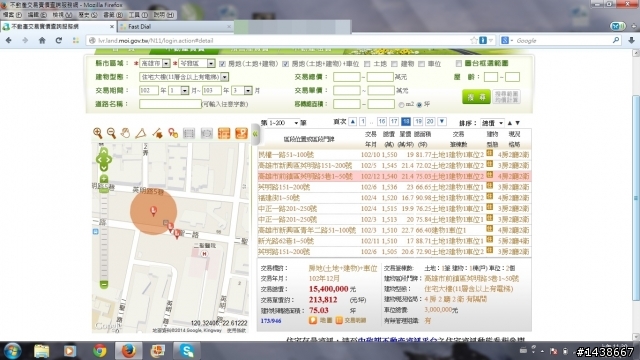Collapse map panel with green double-arrow

[256, 134]
